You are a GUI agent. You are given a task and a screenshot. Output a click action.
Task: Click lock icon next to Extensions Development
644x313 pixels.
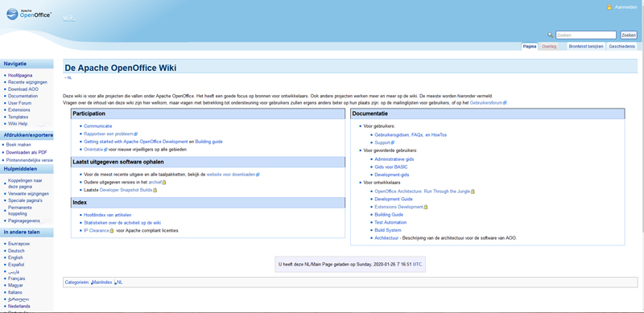click(x=426, y=207)
